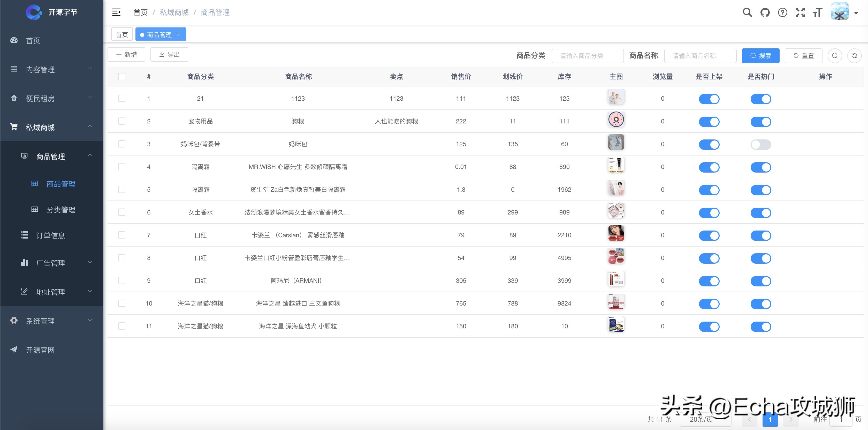Viewport: 868px width, 430px height.
Task: Disable 是否上架 toggle for 狗粮
Action: click(x=709, y=122)
